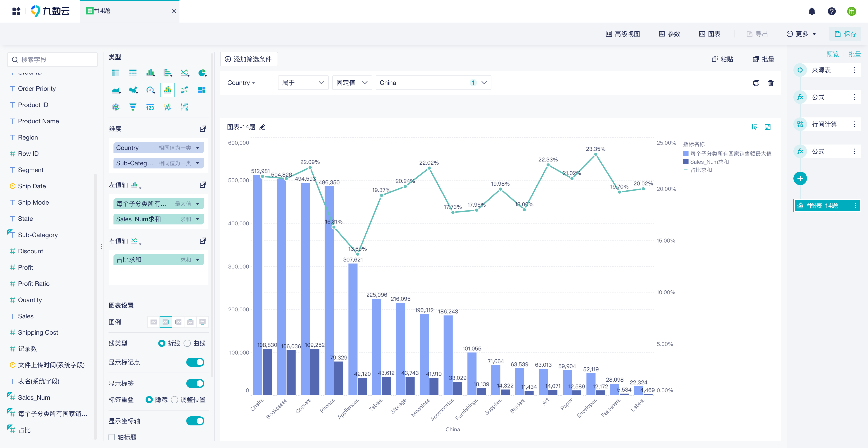Expand chart to fullscreen icon
The width and height of the screenshot is (868, 448).
tap(768, 127)
